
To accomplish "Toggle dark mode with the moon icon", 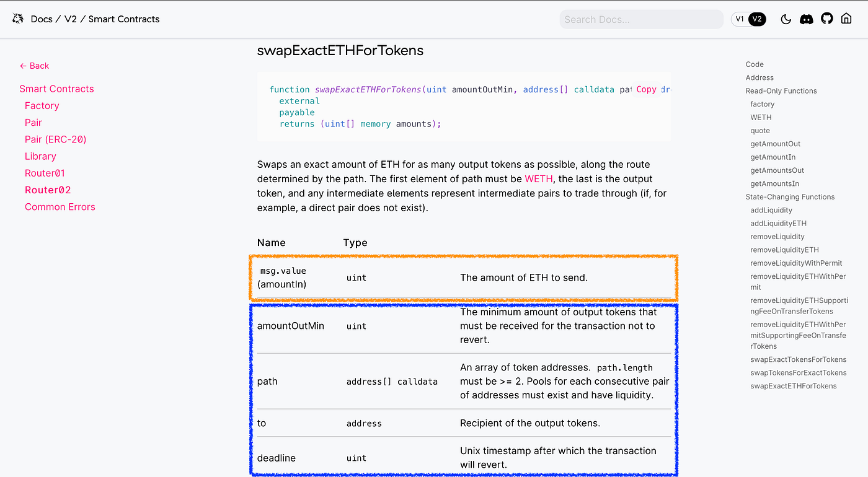I will (786, 19).
